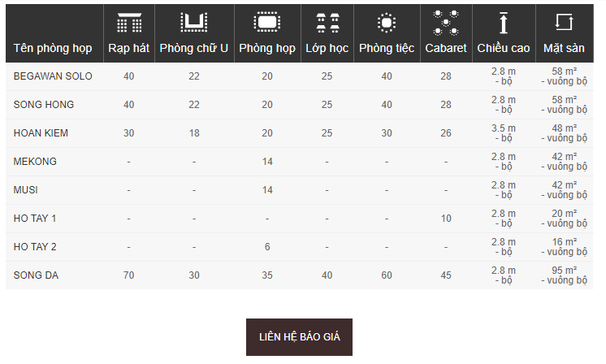The image size is (606, 364).
Task: Click the MEKONG room name
Action: [35, 162]
